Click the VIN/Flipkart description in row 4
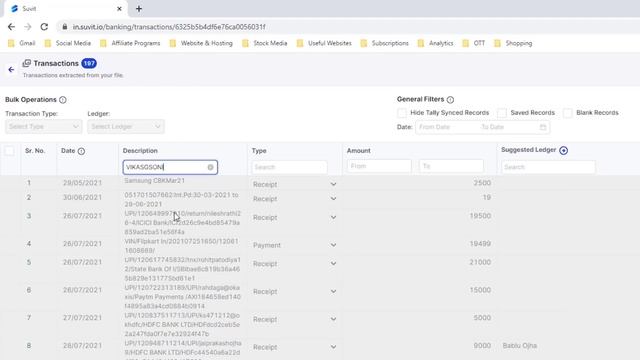Image resolution: width=640 pixels, height=360 pixels. point(181,246)
